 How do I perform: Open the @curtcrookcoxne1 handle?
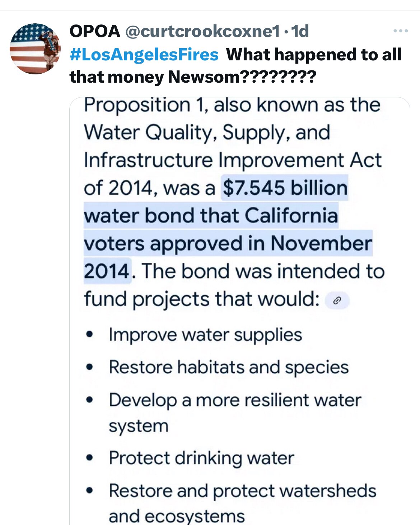pyautogui.click(x=202, y=31)
